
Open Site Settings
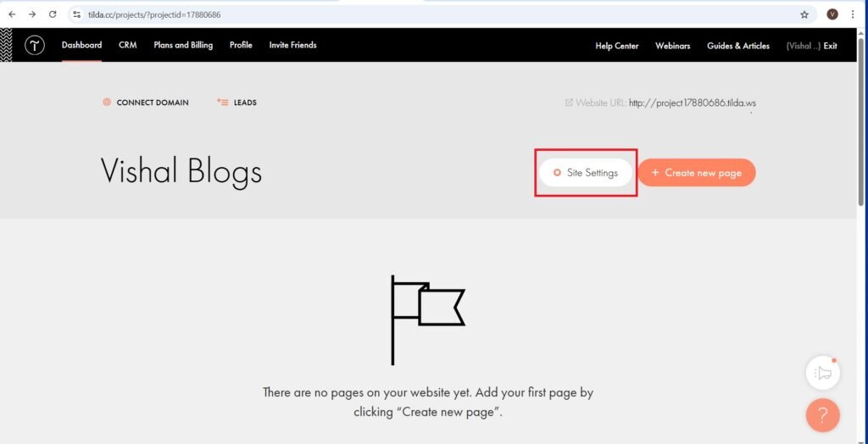pyautogui.click(x=586, y=173)
